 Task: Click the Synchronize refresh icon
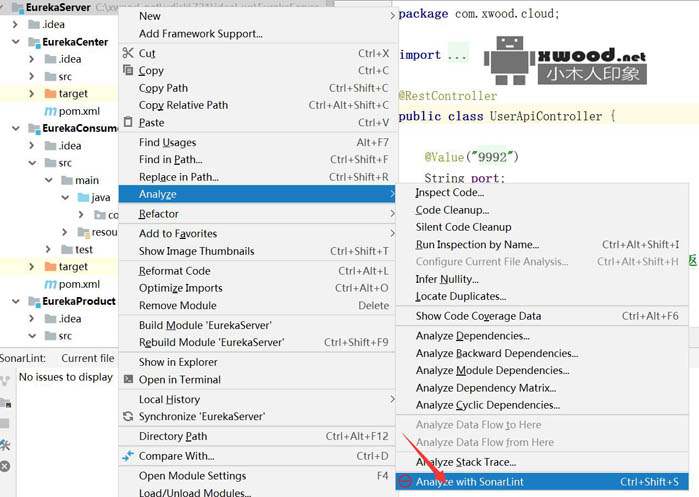[x=128, y=416]
